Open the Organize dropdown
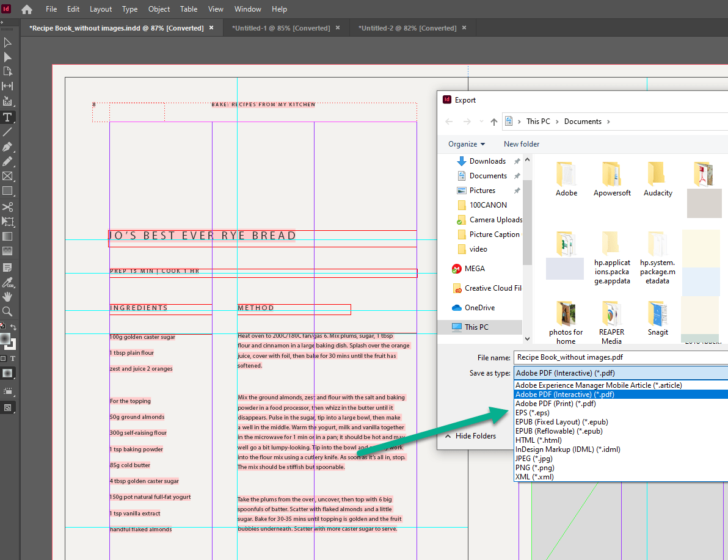 466,144
